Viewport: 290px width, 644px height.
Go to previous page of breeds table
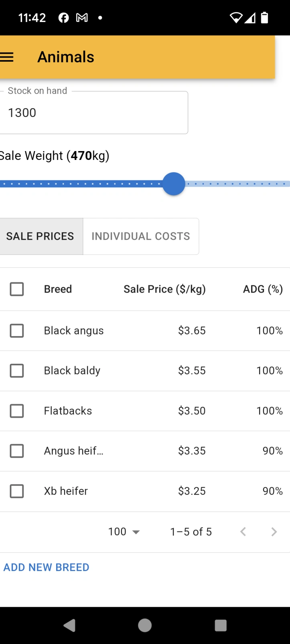243,532
